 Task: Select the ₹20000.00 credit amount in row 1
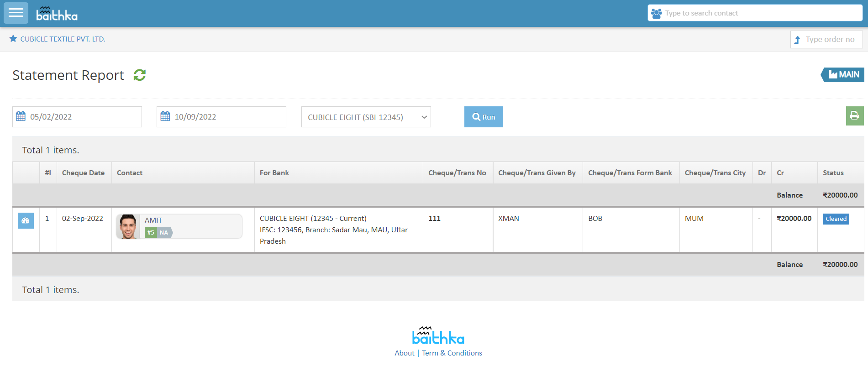794,219
